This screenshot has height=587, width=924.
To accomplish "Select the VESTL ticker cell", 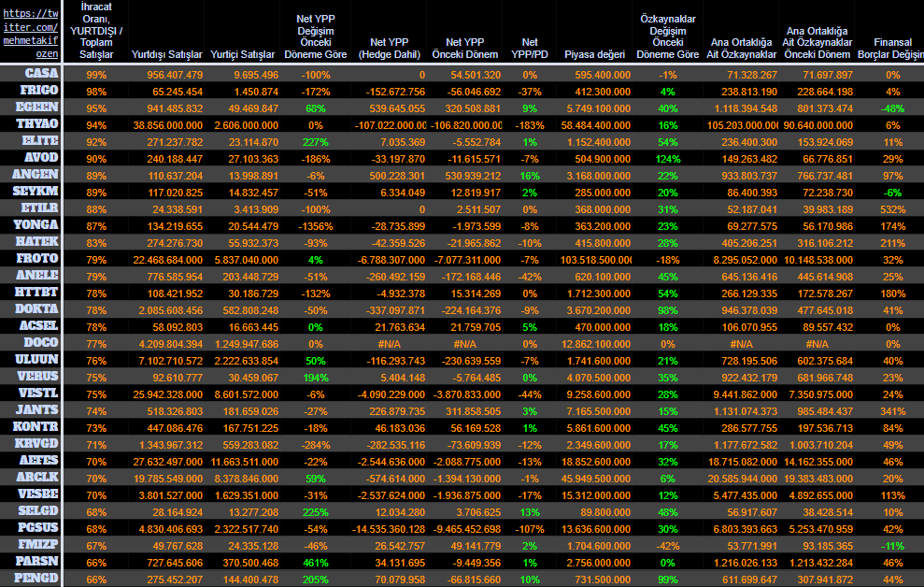I will click(x=38, y=394).
